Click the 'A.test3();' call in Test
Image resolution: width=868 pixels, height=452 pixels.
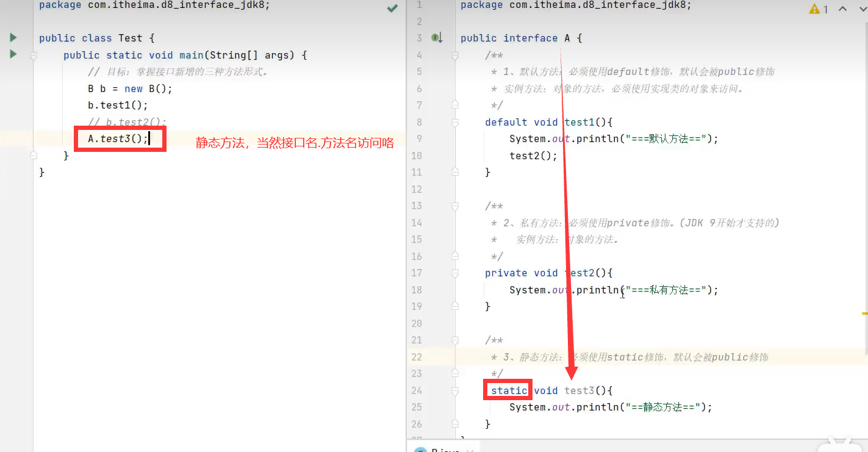tap(118, 138)
